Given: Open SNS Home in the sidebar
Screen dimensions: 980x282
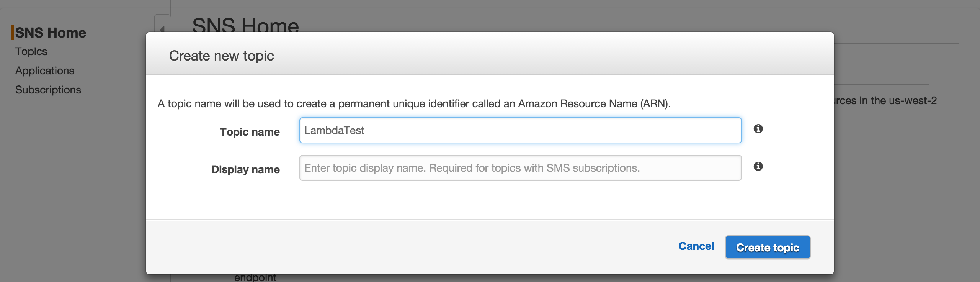Looking at the screenshot, I should (x=51, y=33).
